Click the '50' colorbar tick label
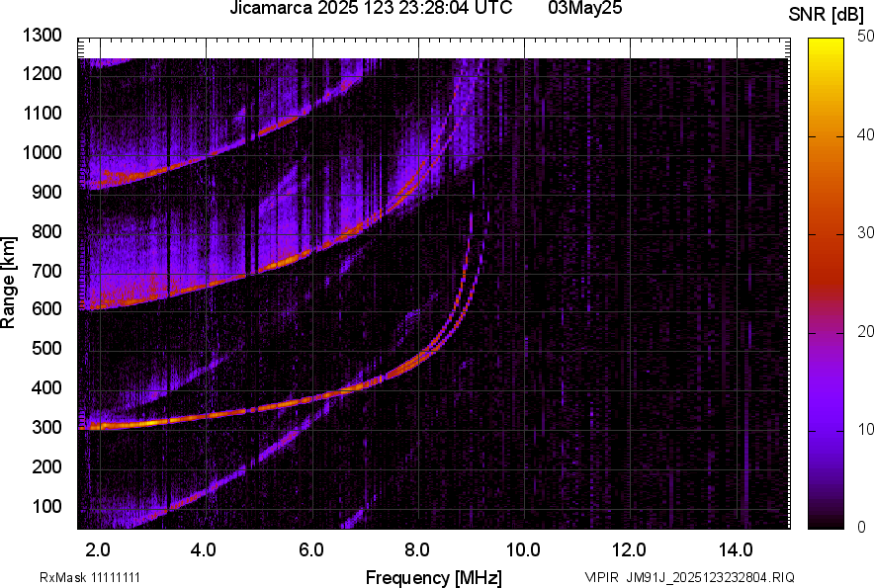The width and height of the screenshot is (874, 588). (x=865, y=37)
